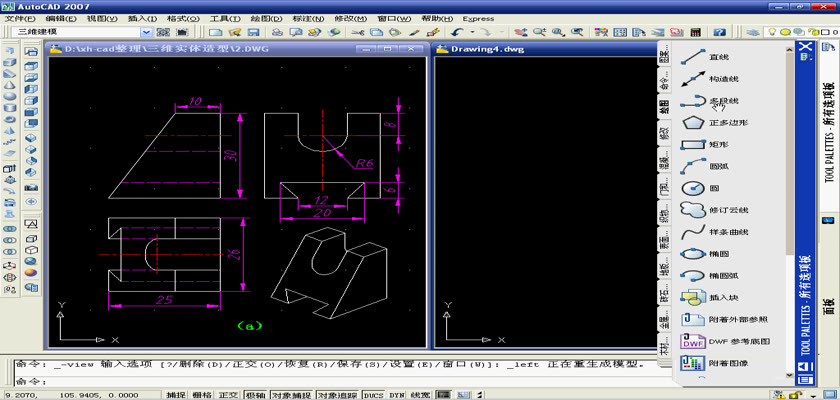Viewport: 840px width, 400px height.
Task: Click the New drawing toolbar icon
Action: click(215, 32)
